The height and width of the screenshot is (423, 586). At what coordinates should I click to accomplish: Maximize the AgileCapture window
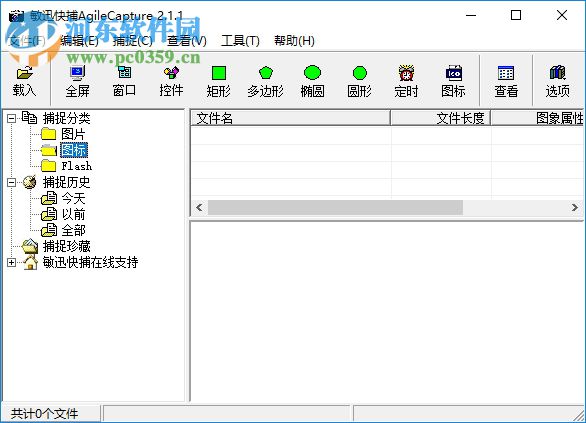pyautogui.click(x=516, y=15)
